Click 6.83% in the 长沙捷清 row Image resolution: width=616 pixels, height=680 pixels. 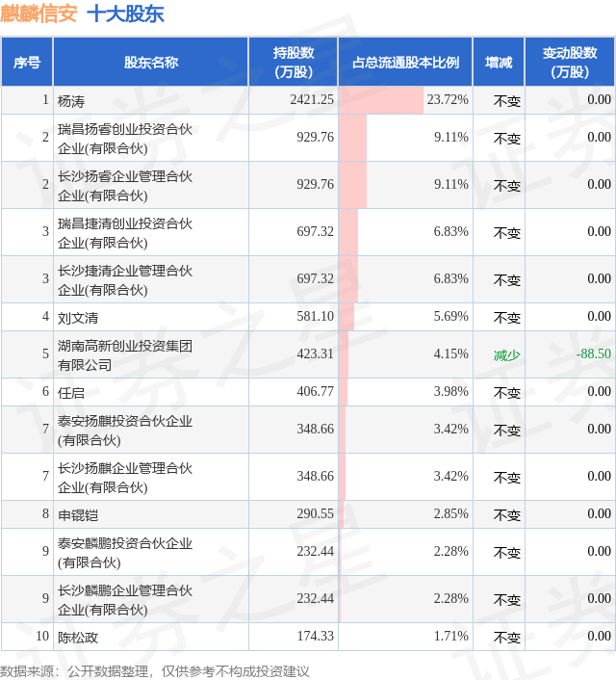pos(451,278)
